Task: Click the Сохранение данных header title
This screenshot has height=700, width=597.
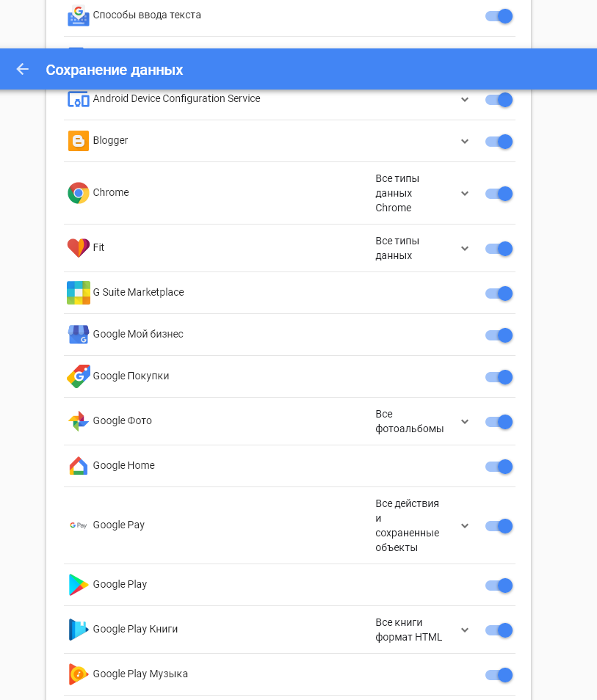Action: click(115, 70)
